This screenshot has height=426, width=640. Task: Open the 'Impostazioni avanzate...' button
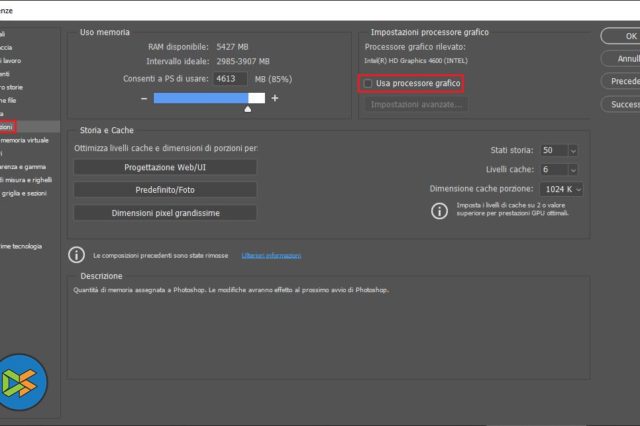pyautogui.click(x=416, y=104)
